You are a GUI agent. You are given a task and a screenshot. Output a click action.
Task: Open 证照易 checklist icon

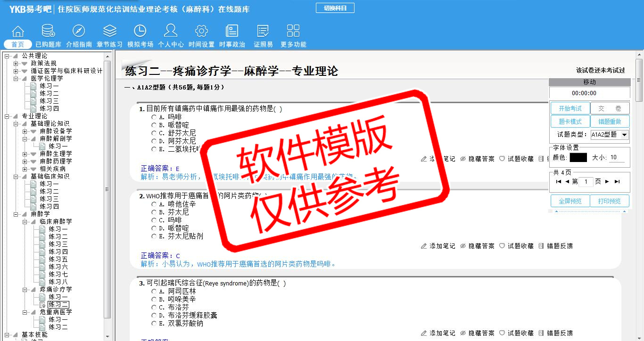[x=263, y=32]
